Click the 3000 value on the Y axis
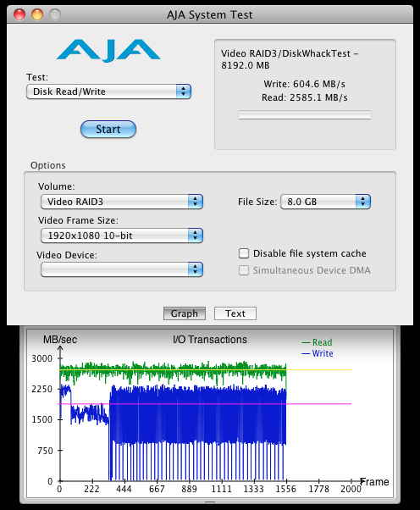 coord(42,358)
